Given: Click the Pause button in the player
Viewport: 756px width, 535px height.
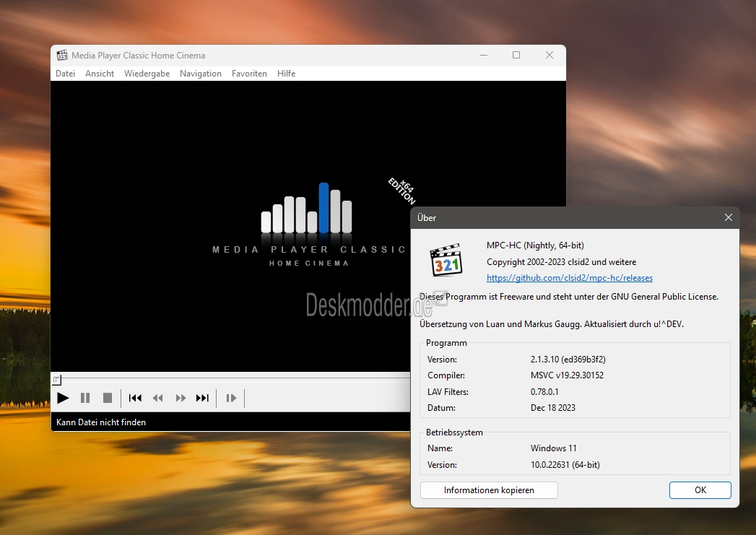Looking at the screenshot, I should pos(85,398).
